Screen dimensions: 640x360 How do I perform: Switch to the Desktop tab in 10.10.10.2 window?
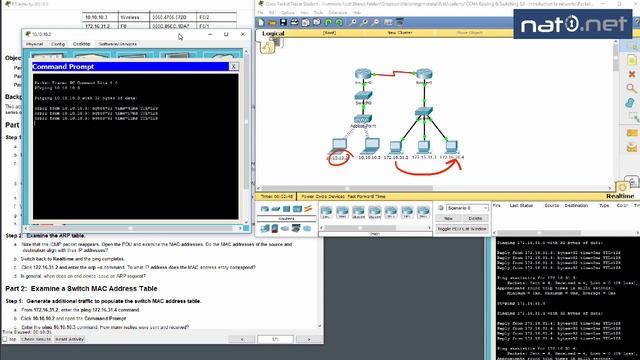point(81,44)
